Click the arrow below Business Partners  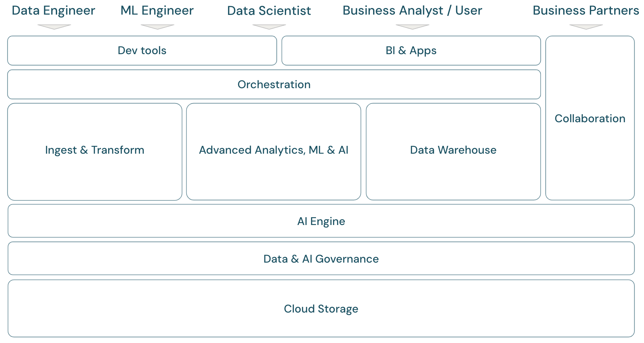coord(586,27)
